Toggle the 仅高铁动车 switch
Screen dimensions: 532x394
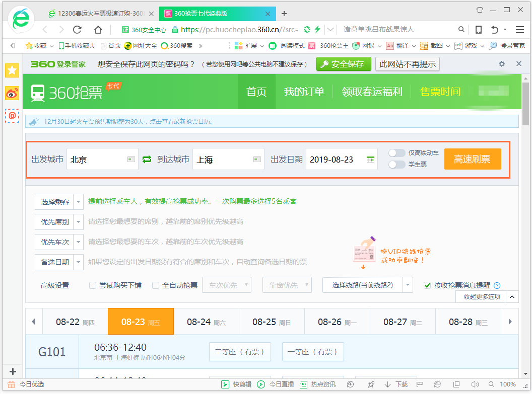(396, 153)
